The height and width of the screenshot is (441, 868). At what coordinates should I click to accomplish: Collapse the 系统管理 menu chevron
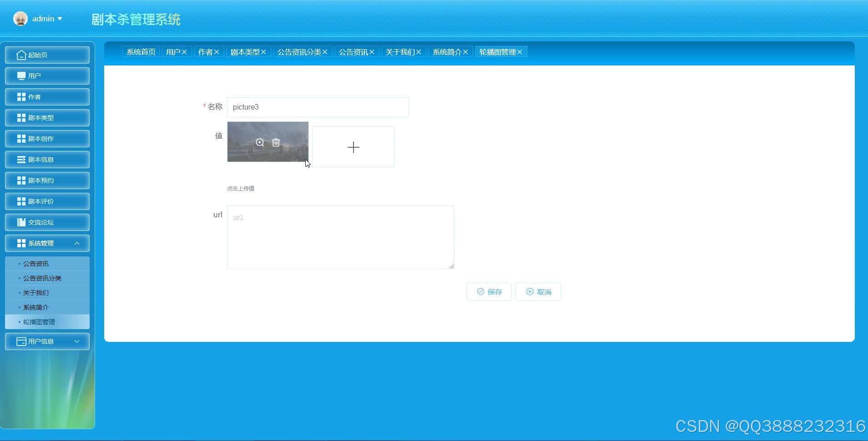click(x=77, y=243)
